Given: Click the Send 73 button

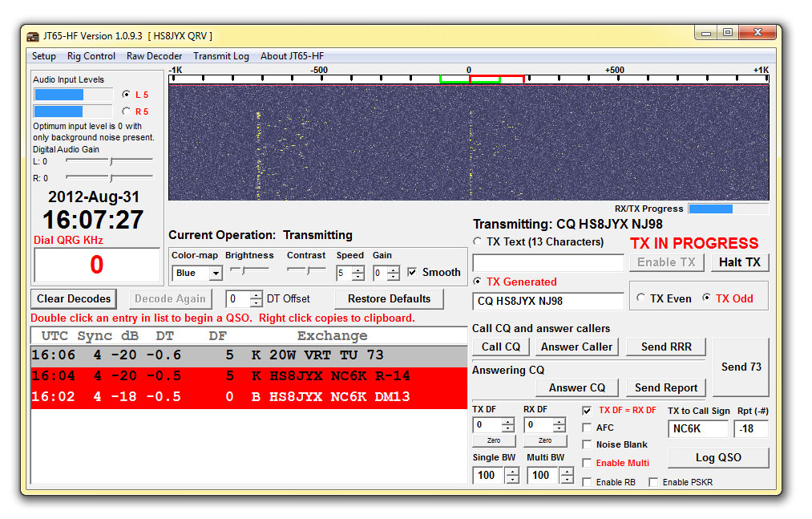Looking at the screenshot, I should click(741, 367).
